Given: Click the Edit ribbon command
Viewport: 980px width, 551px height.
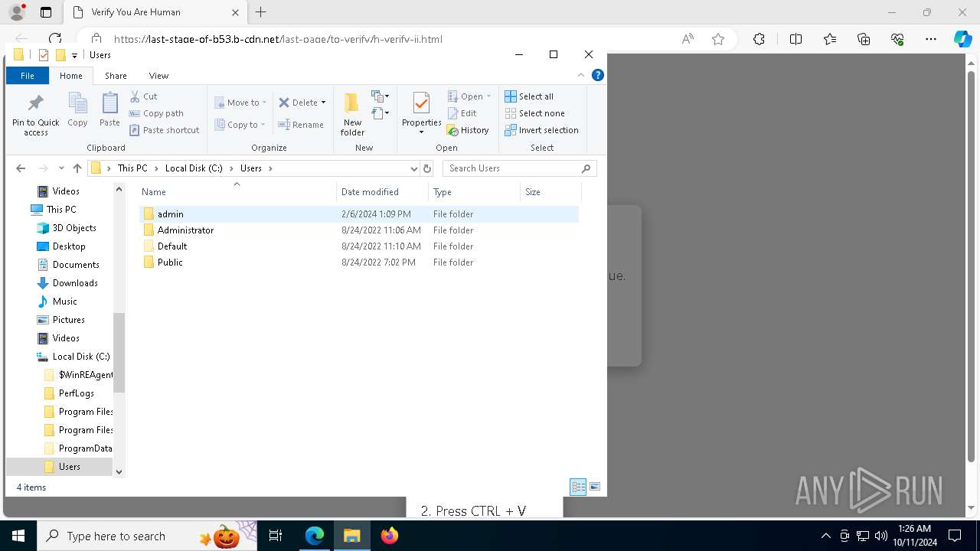Looking at the screenshot, I should (x=462, y=113).
